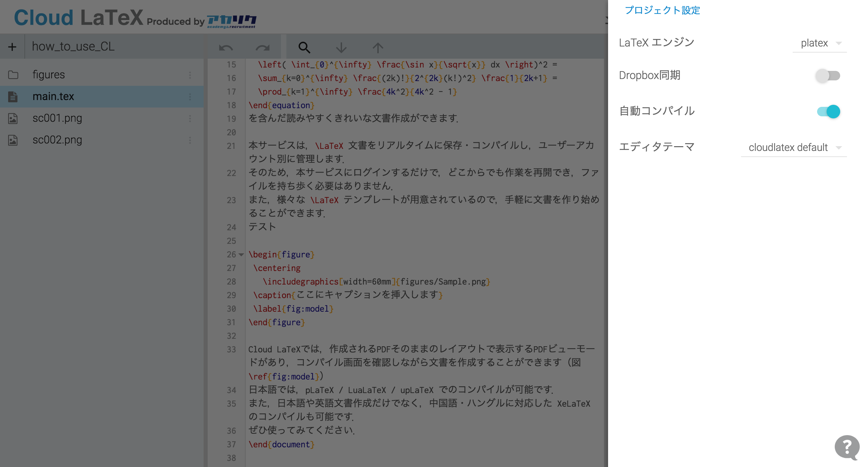Click the エディタテーマ label

click(x=657, y=147)
